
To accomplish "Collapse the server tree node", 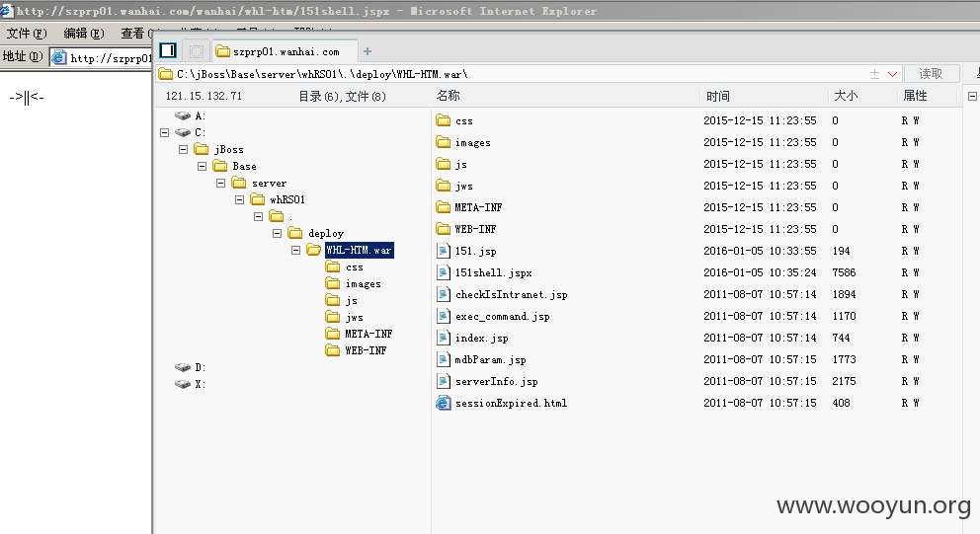I will coord(220,183).
